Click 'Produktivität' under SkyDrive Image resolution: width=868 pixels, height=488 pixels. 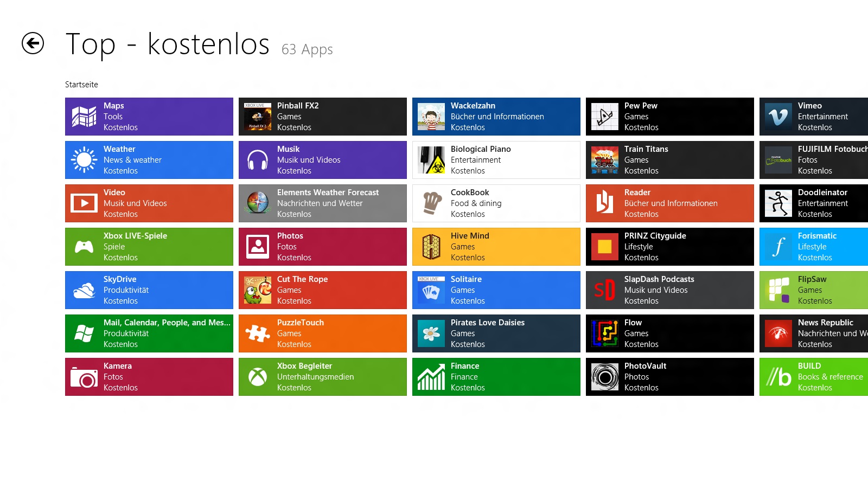(126, 290)
